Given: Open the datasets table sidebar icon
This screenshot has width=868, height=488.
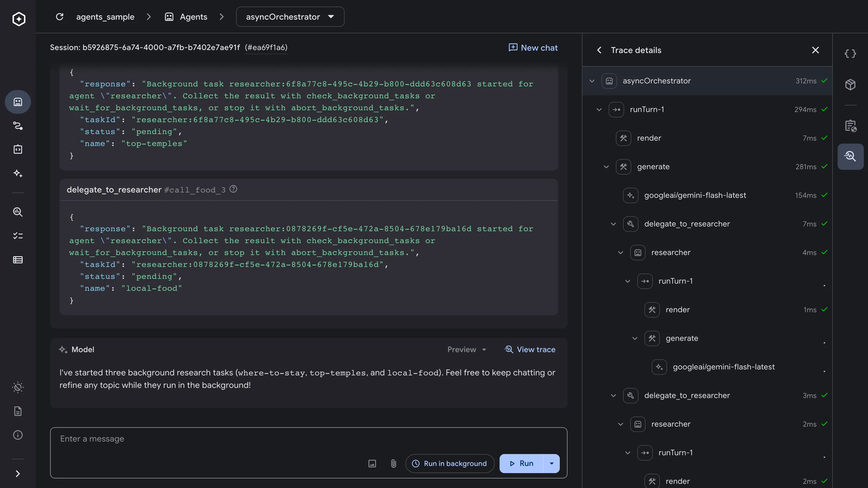Looking at the screenshot, I should point(18,260).
